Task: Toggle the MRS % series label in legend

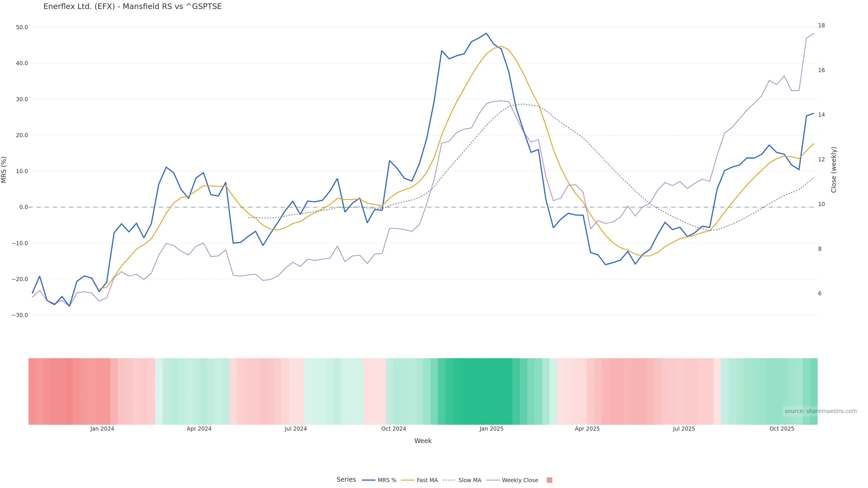Action: click(387, 480)
